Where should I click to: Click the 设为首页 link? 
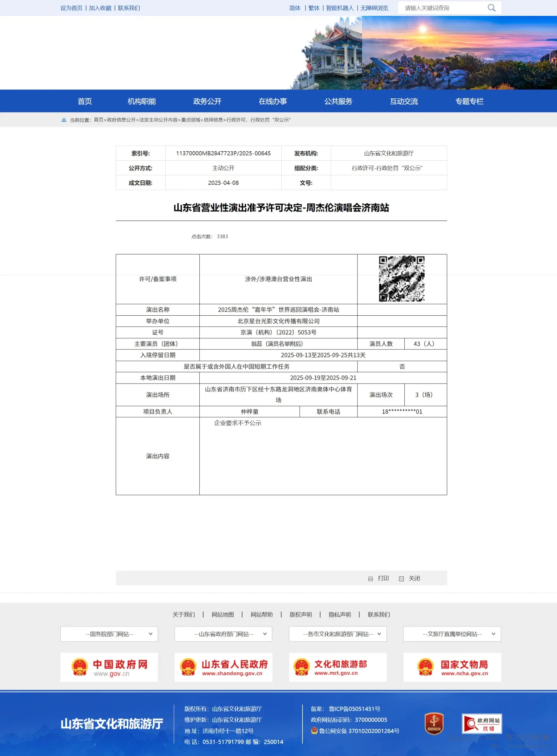71,8
